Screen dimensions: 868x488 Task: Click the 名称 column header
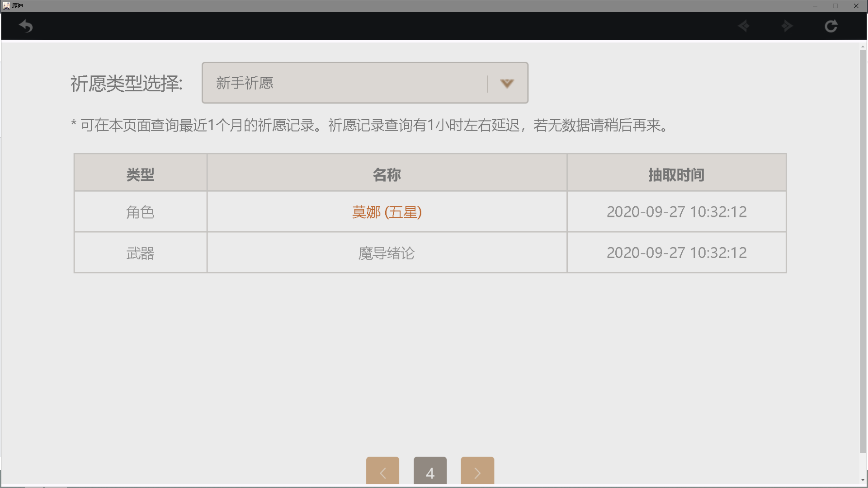coord(387,174)
